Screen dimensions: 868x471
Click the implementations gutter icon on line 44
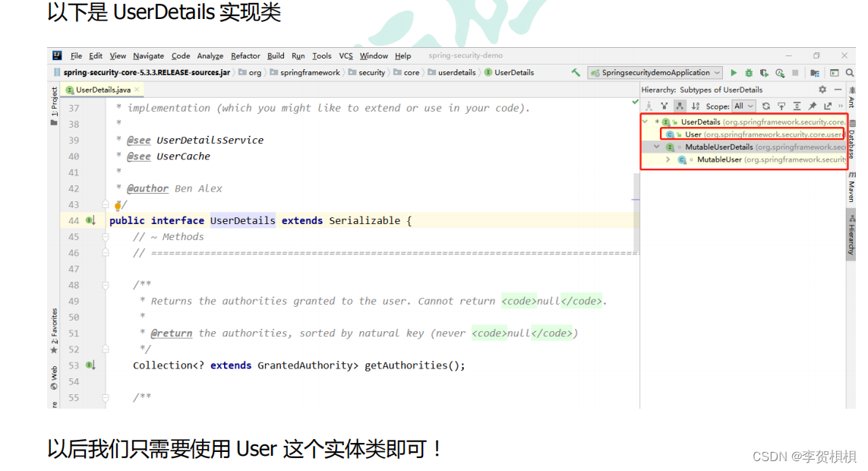point(91,220)
